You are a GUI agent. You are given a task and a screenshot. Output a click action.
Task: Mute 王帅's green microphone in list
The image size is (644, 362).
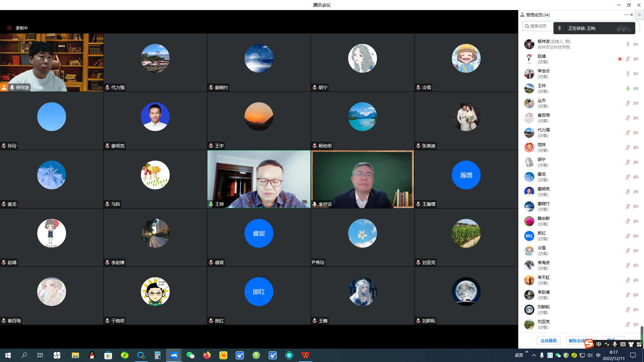(628, 88)
